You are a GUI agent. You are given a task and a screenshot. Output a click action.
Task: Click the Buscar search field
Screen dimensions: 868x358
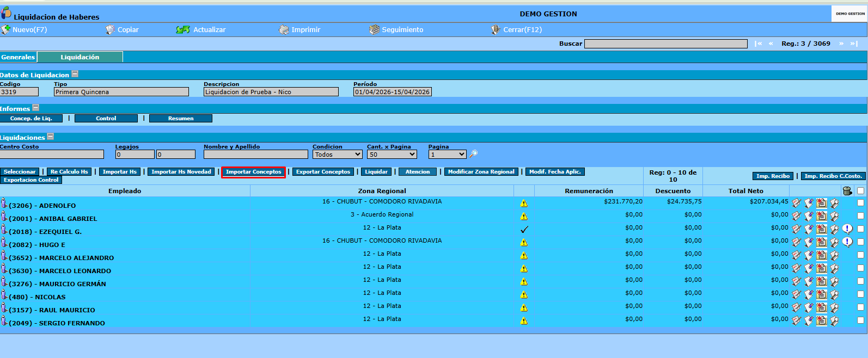tap(666, 44)
